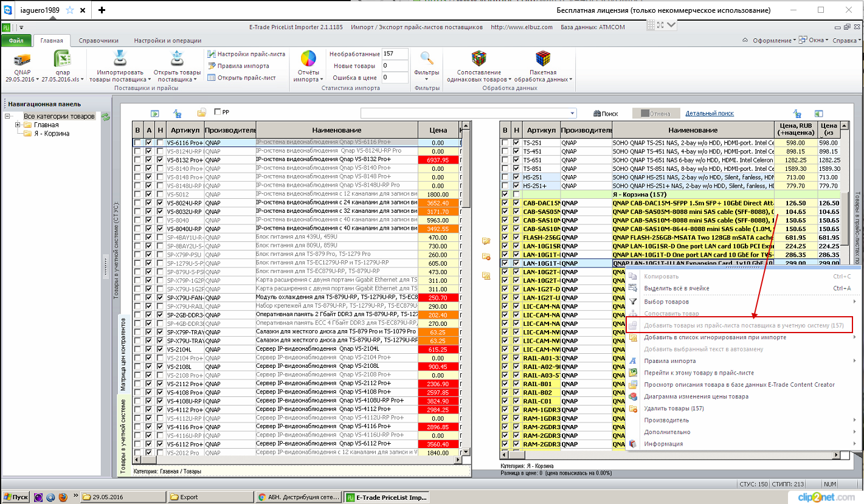
Task: Add iaguero1989 session to favorites with the star
Action: pos(70,10)
